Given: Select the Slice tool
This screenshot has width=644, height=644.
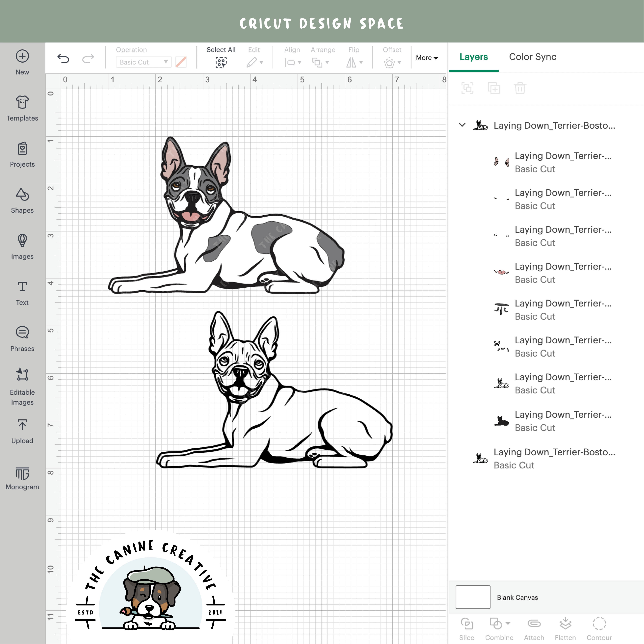Looking at the screenshot, I should 467,625.
